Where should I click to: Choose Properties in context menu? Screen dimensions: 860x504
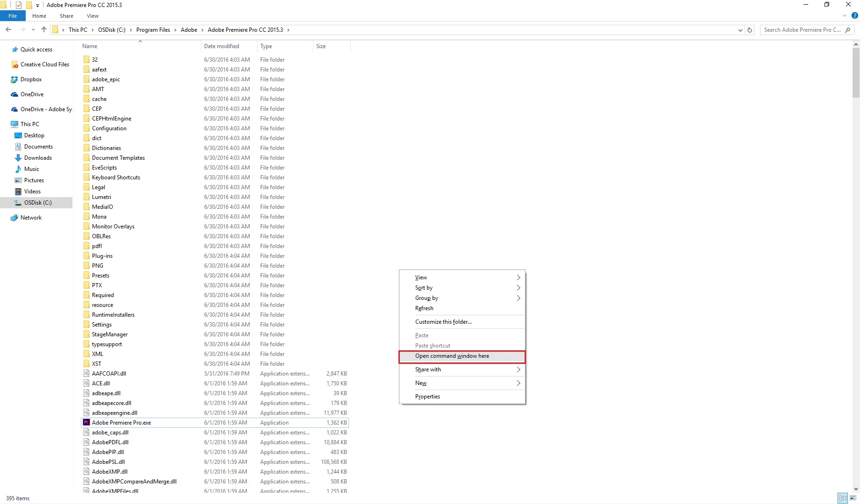coord(462,397)
